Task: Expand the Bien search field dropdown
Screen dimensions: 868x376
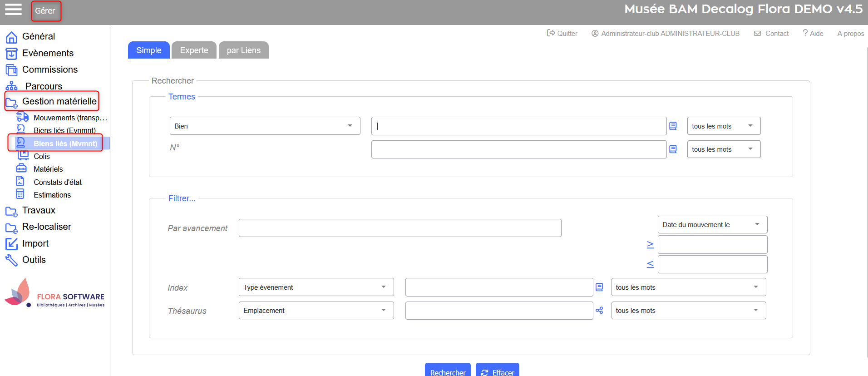Action: [265, 126]
